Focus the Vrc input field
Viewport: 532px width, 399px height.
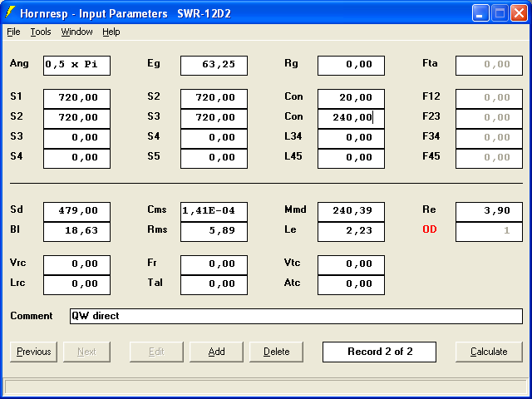click(76, 265)
